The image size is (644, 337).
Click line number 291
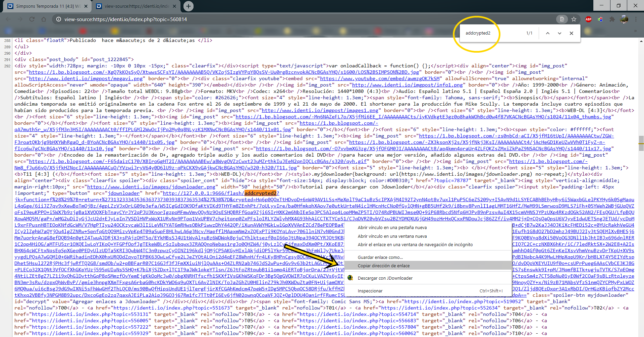7,60
